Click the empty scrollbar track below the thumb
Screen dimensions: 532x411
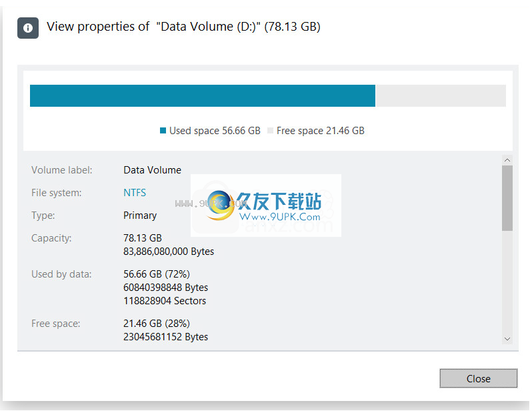507,282
